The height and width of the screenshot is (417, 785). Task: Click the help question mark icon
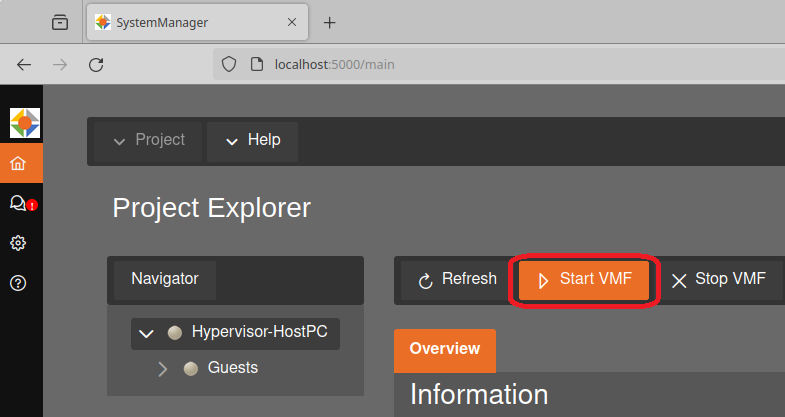point(18,283)
